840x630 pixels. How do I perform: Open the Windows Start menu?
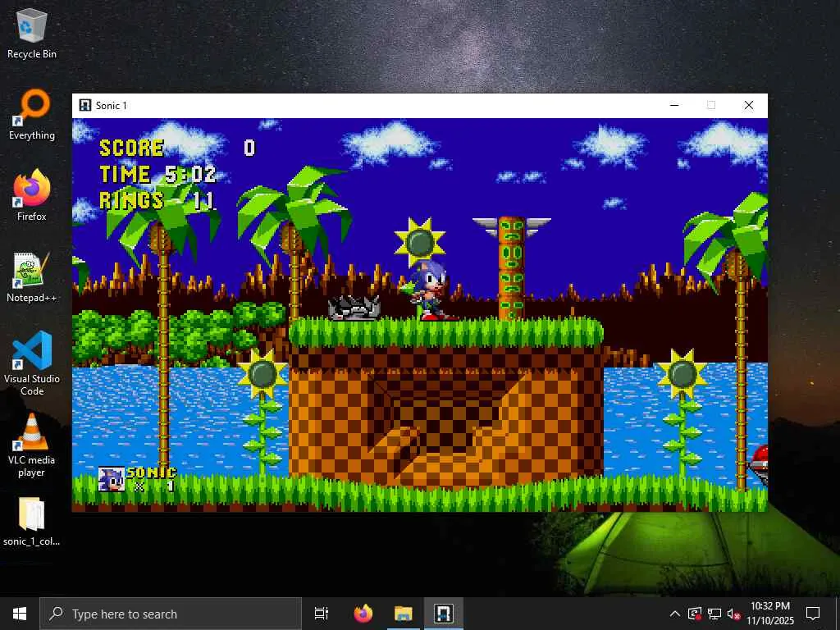click(x=20, y=614)
